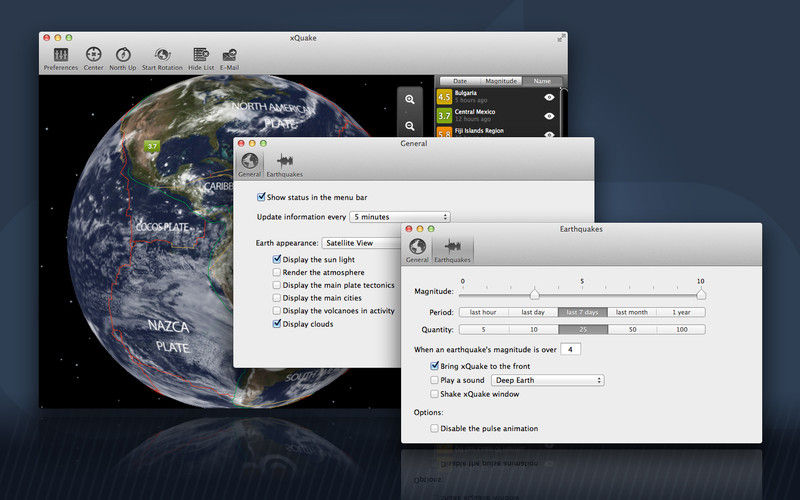Enable Render the atmosphere

tap(277, 272)
